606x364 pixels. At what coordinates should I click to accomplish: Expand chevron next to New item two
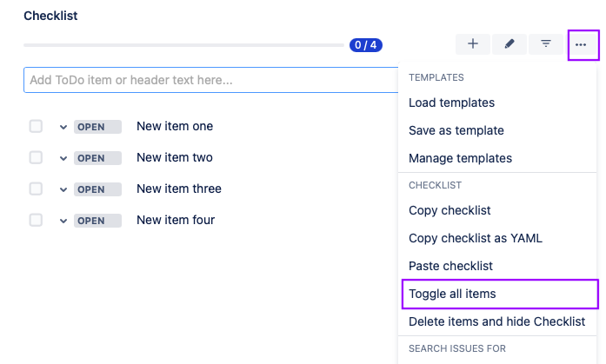coord(63,158)
